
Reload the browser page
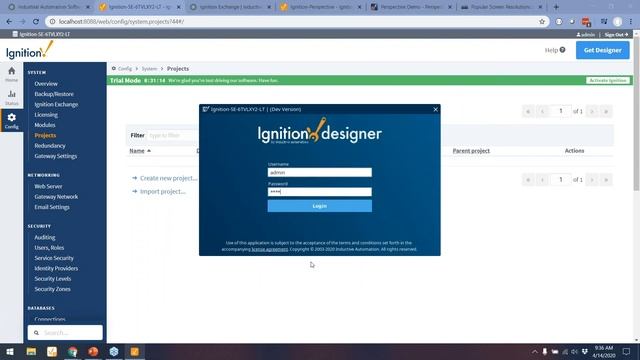[x=36, y=22]
